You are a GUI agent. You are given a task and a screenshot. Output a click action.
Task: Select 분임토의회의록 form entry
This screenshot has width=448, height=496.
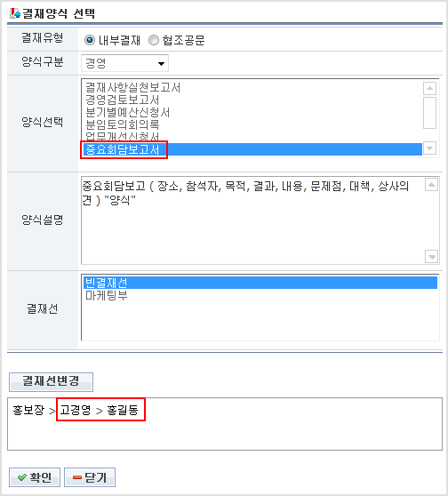tap(122, 124)
